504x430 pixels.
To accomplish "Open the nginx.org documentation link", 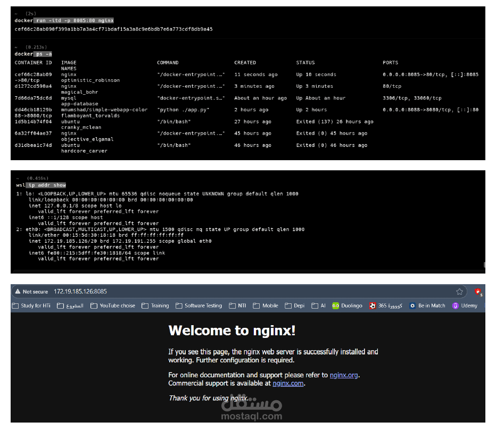I will pos(343,375).
